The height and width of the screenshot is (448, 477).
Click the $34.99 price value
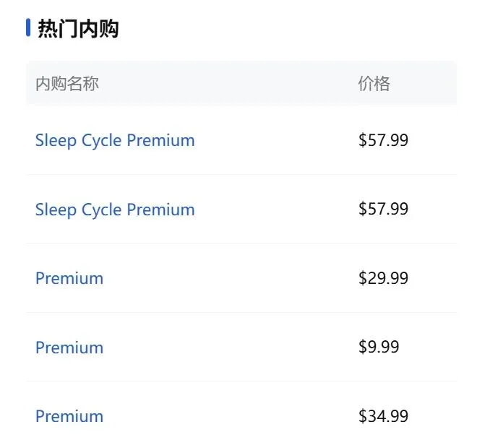pos(383,416)
